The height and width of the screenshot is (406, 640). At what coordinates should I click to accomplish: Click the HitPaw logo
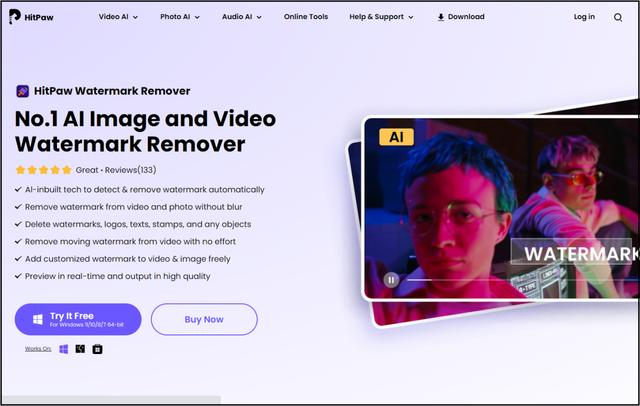(31, 17)
